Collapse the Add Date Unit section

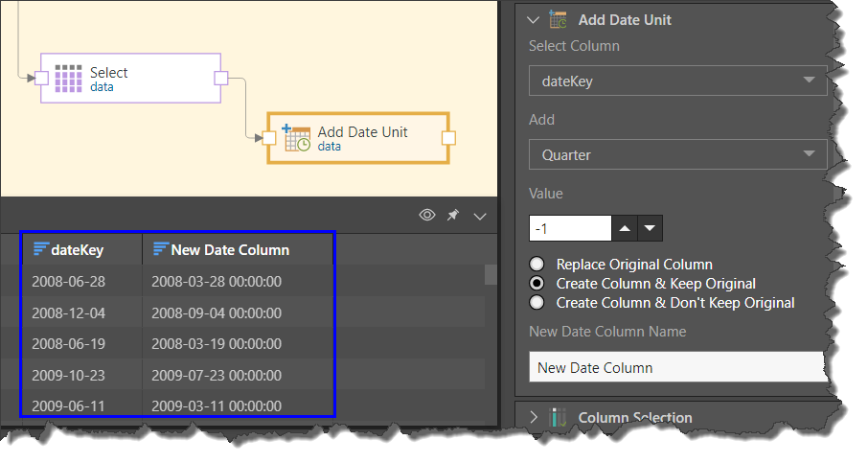click(x=534, y=19)
